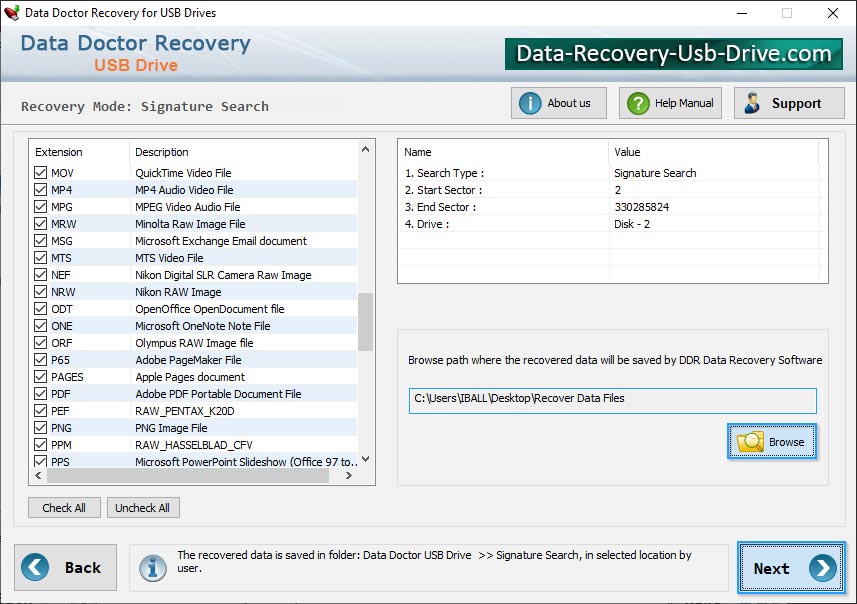Uncheck the PAGES checkbox
Viewport: 857px width, 604px height.
point(40,377)
